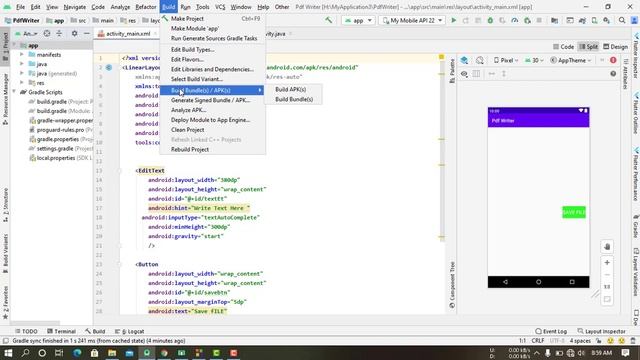640x360 pixels.
Task: Choose Clean Project from Build menu
Action: [x=188, y=130]
